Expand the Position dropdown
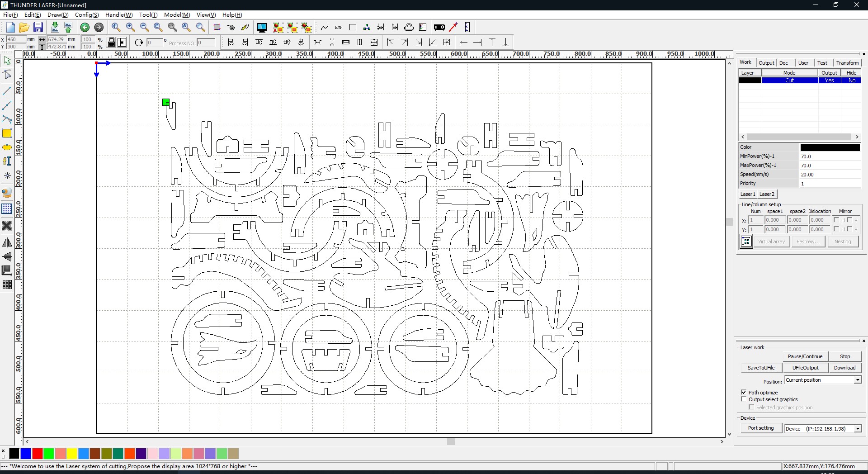 click(x=857, y=380)
